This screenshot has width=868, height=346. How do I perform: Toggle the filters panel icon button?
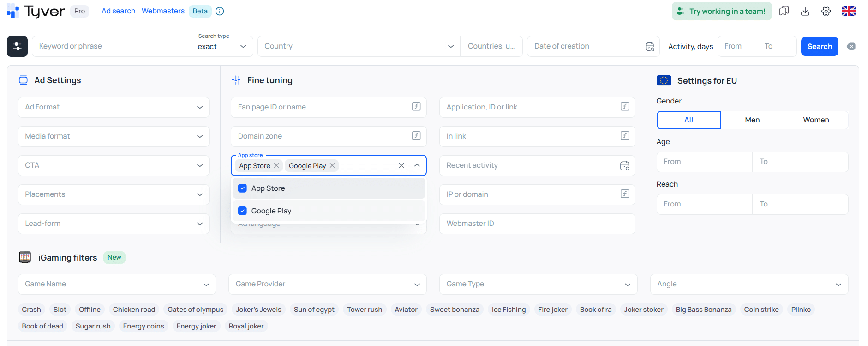[17, 46]
